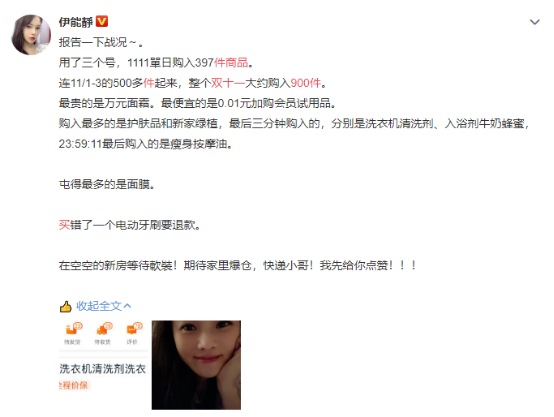Collapse the post using the caret after 收起全文
The width and height of the screenshot is (554, 417).
click(128, 306)
